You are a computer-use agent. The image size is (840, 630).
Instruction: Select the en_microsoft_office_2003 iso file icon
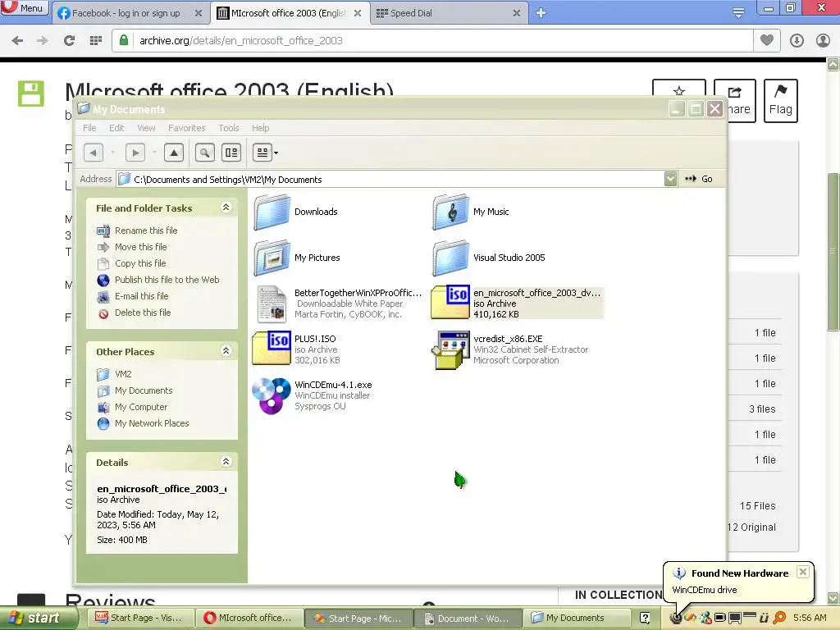[450, 302]
